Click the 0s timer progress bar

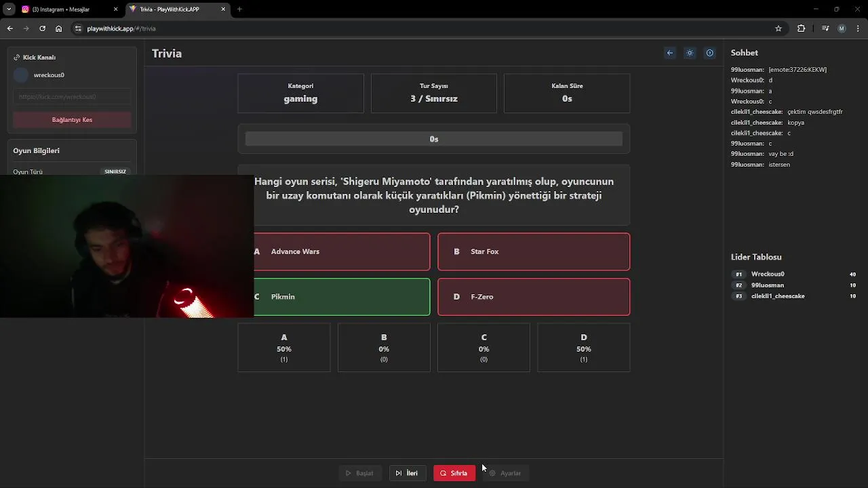tap(434, 139)
